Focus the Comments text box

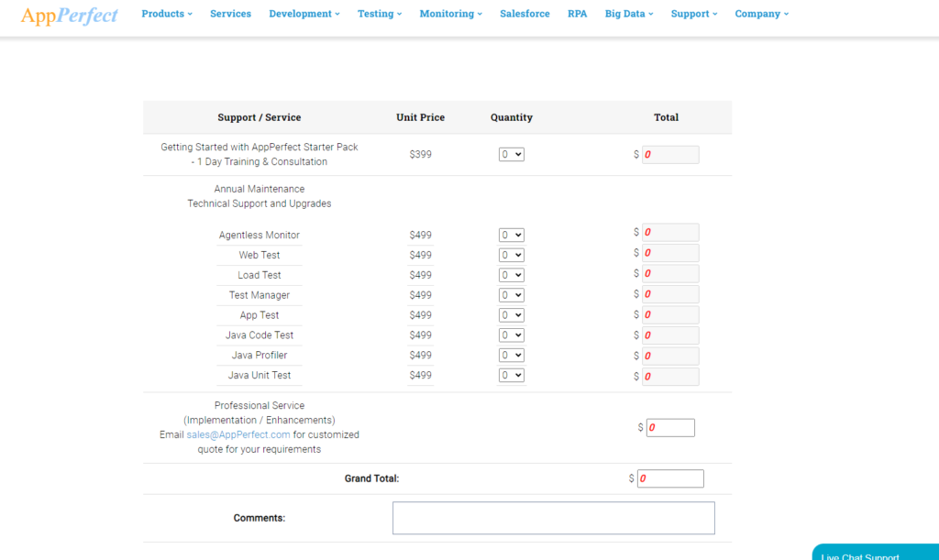pyautogui.click(x=554, y=518)
